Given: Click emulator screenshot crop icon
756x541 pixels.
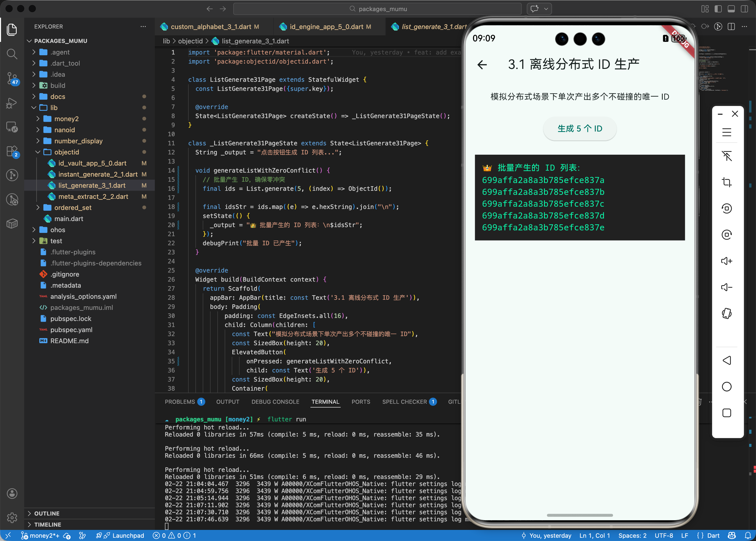Looking at the screenshot, I should pyautogui.click(x=726, y=182).
